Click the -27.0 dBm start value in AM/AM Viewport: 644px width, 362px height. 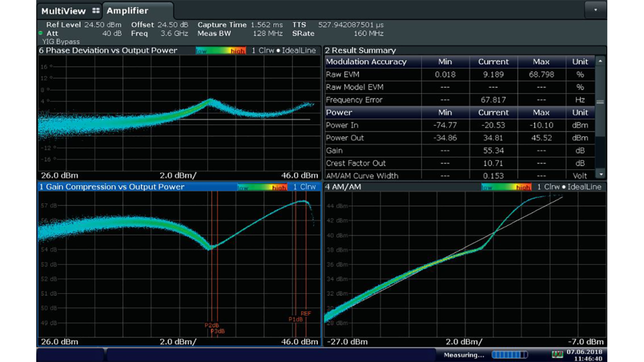pyautogui.click(x=347, y=342)
